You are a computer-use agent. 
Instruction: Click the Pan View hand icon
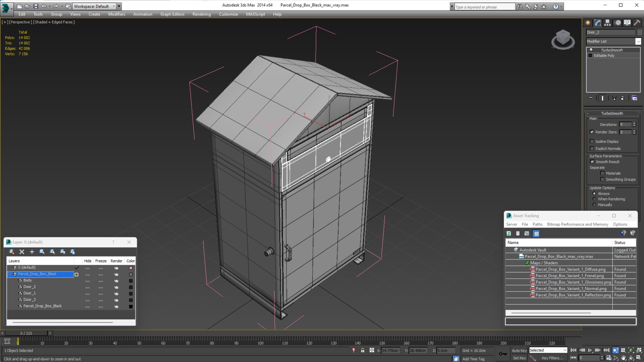coord(623,358)
